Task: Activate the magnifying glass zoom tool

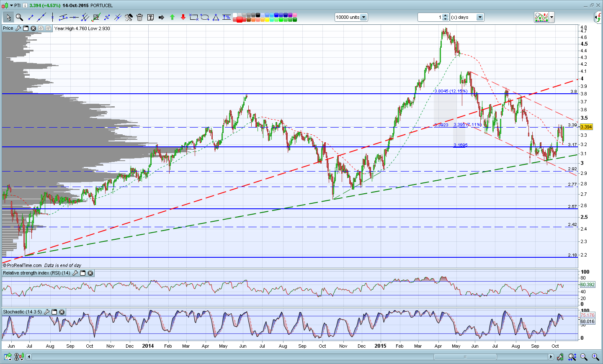Action: (19, 17)
